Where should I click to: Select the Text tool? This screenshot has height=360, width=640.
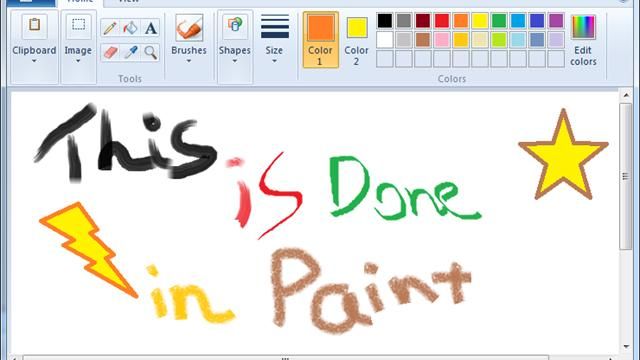pyautogui.click(x=151, y=28)
